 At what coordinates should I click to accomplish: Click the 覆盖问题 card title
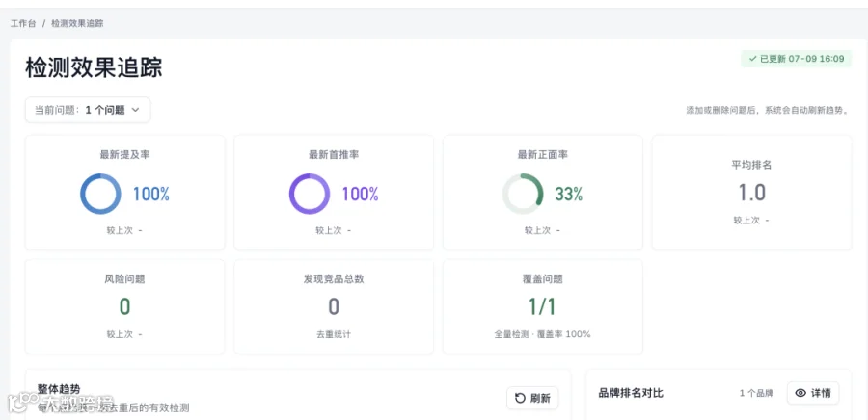[542, 279]
